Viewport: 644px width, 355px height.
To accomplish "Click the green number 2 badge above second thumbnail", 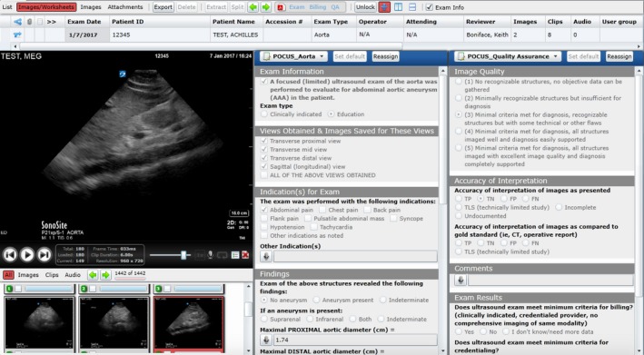I will pyautogui.click(x=84, y=289).
